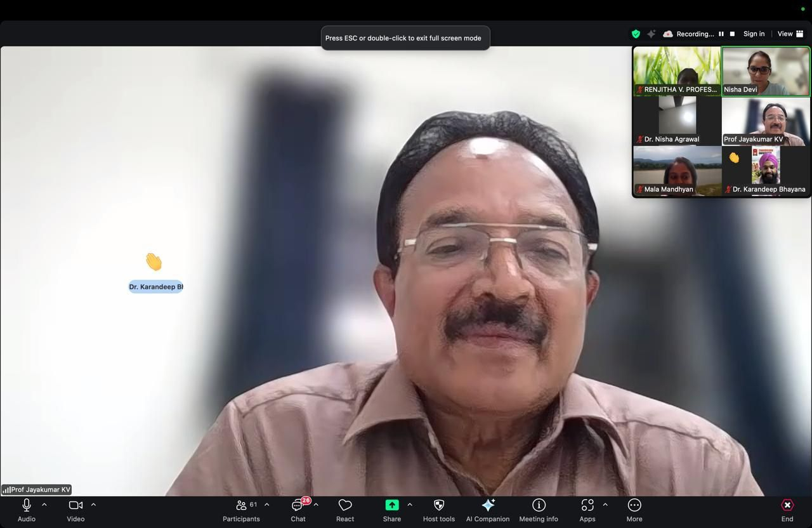Open the Chat panel
812x528 pixels.
pyautogui.click(x=298, y=510)
